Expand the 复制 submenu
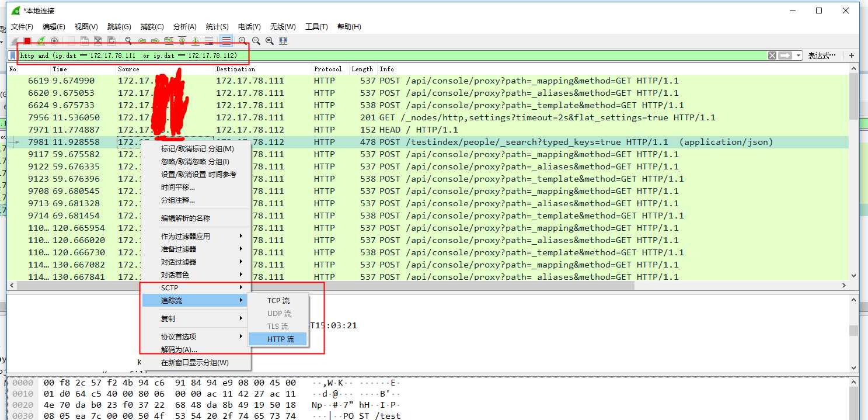868x420 pixels. pos(197,319)
